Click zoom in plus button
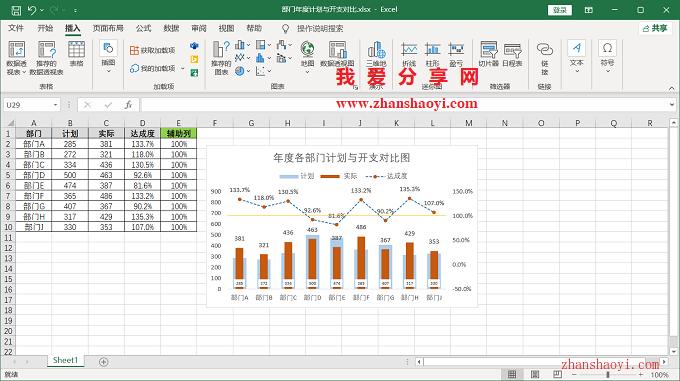 coord(641,374)
